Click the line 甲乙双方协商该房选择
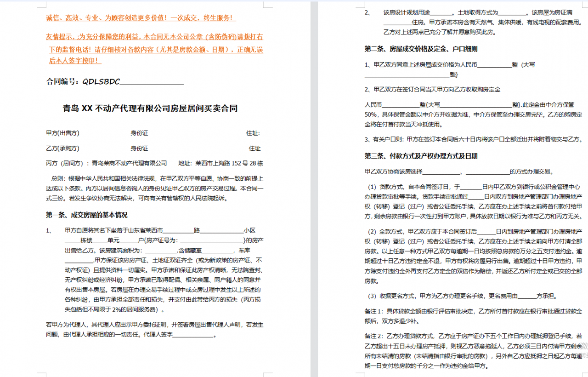The image size is (588, 377). [x=459, y=172]
